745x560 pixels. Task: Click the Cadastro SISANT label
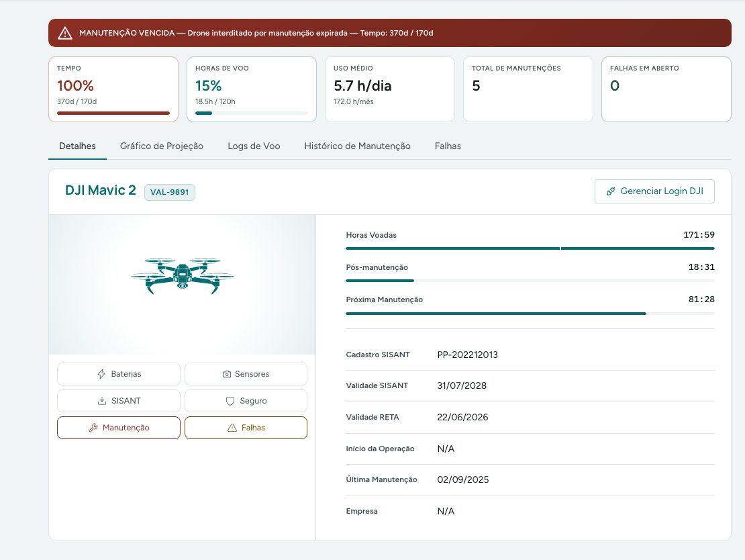(378, 355)
